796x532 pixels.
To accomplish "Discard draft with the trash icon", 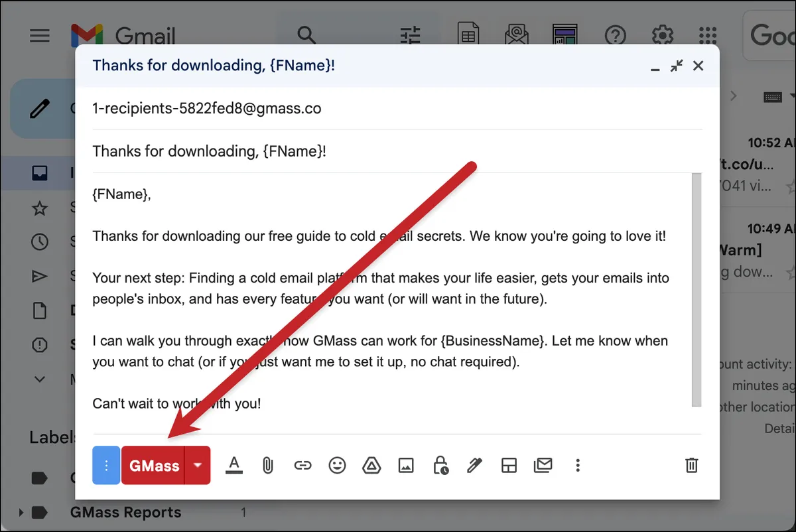I will 691,465.
